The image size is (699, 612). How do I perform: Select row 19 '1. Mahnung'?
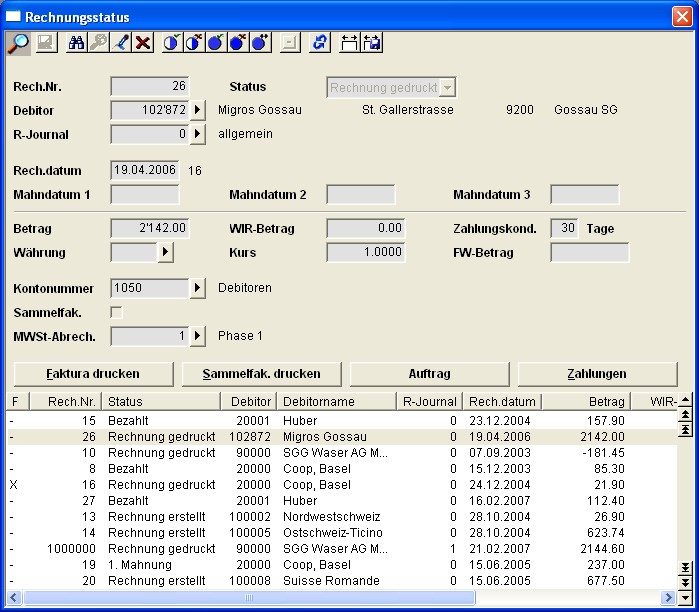point(342,565)
